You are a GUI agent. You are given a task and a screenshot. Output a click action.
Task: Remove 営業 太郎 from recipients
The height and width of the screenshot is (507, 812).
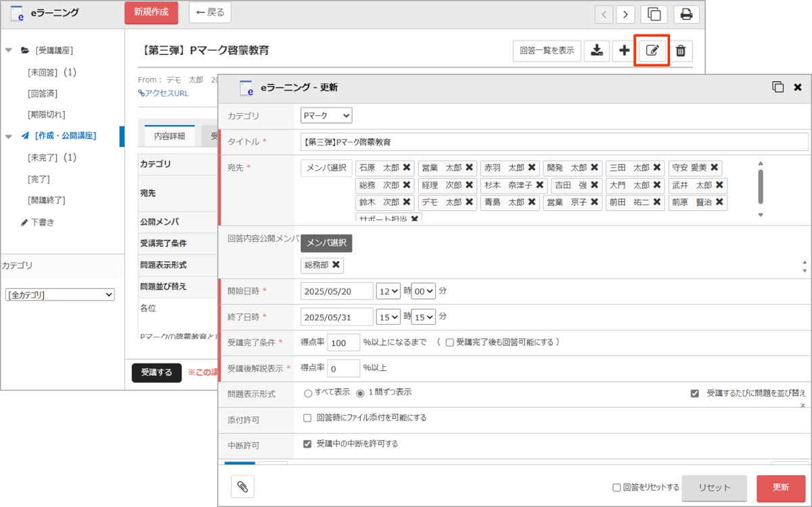(469, 167)
